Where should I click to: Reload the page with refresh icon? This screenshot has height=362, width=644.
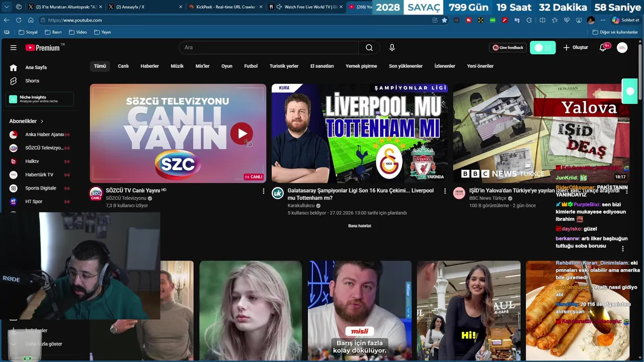pos(19,20)
